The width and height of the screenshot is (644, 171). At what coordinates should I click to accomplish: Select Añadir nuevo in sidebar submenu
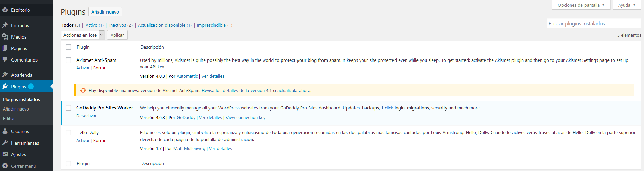(16, 109)
